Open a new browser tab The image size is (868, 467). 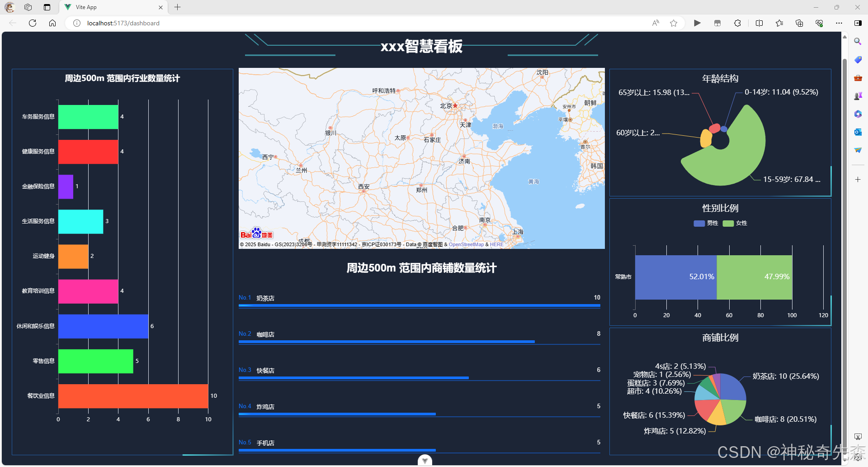point(178,7)
